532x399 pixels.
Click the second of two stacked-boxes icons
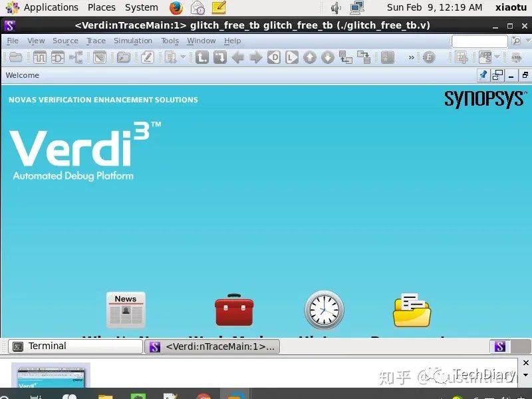click(x=364, y=57)
